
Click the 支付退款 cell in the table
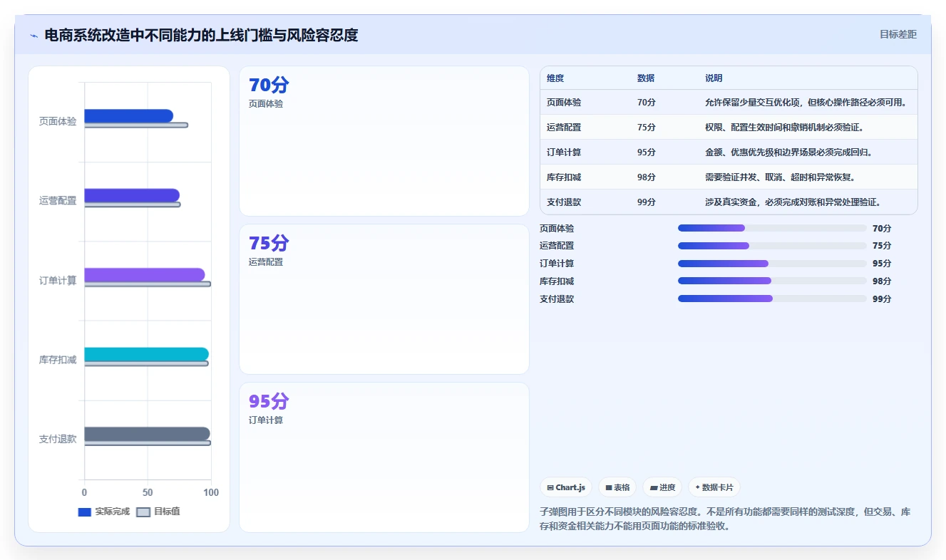[564, 202]
